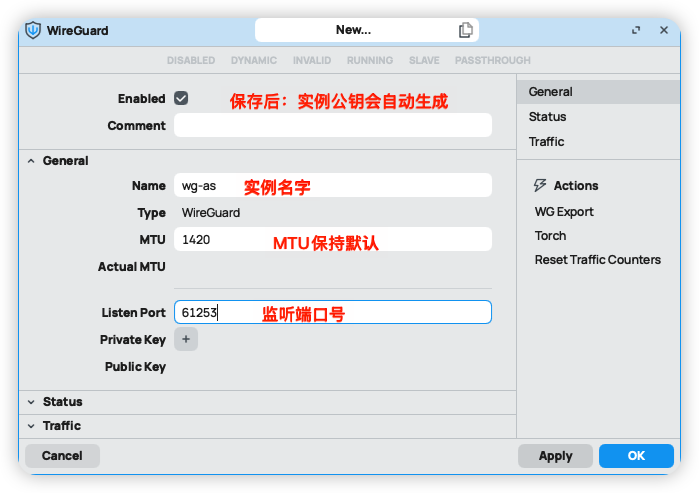Image resolution: width=699 pixels, height=493 pixels.
Task: Click the WireGuard shield icon
Action: (x=33, y=30)
